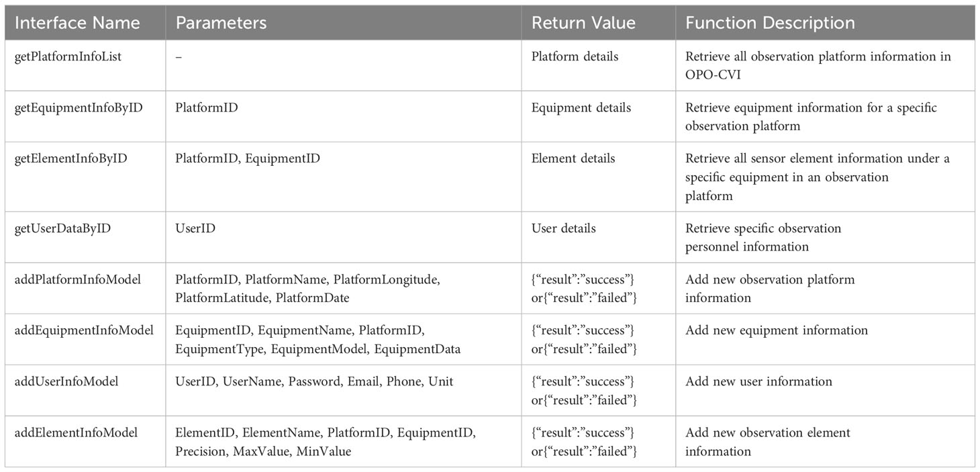980x472 pixels.
Task: Click the Return Value column header
Action: pos(583,23)
